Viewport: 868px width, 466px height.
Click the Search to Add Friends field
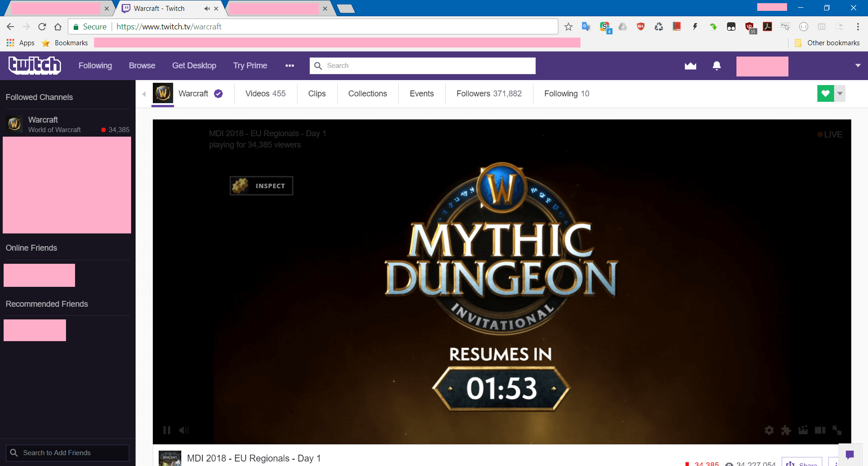(x=67, y=453)
